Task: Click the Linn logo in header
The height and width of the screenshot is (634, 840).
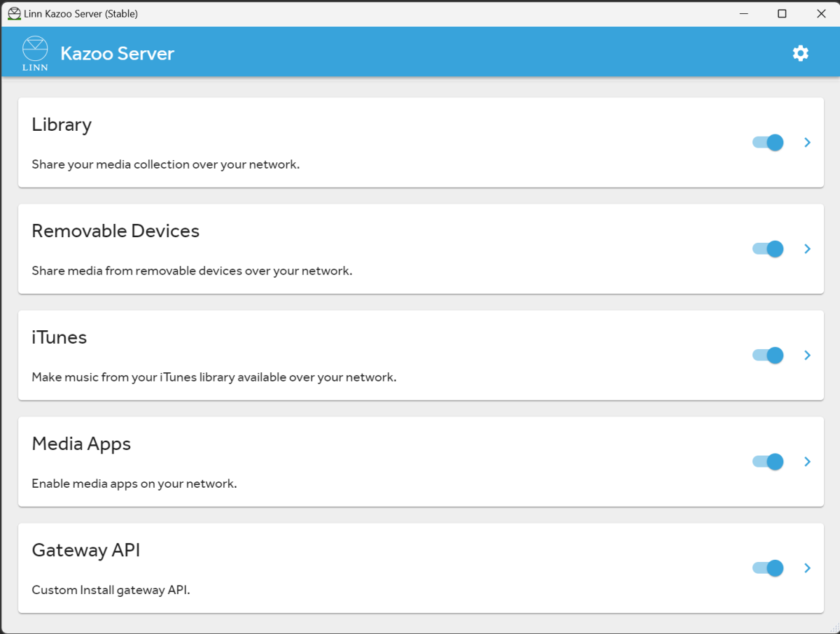Action: coord(35,53)
